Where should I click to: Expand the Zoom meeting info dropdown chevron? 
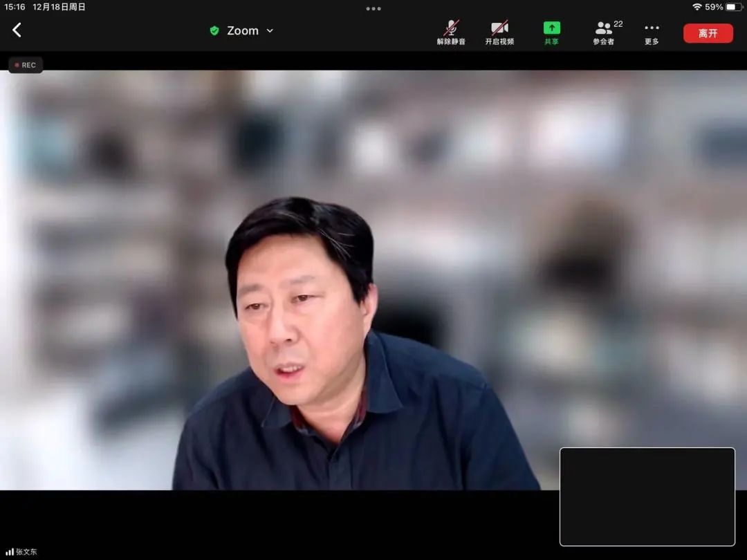click(x=270, y=30)
